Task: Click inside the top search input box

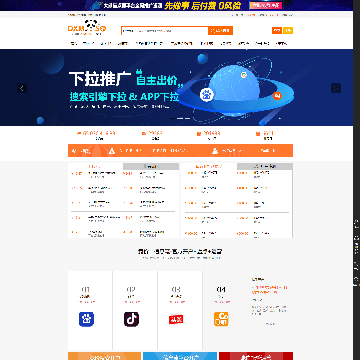Action: click(x=165, y=31)
